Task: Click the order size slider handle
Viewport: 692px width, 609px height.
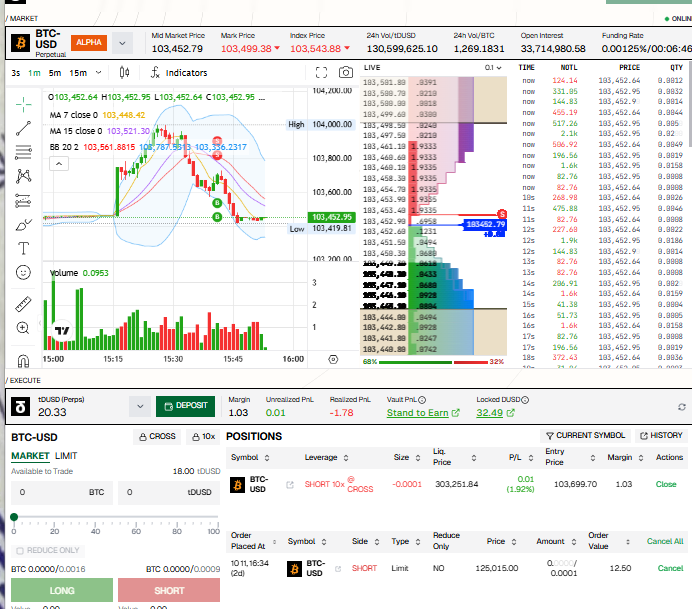Action: (14, 517)
